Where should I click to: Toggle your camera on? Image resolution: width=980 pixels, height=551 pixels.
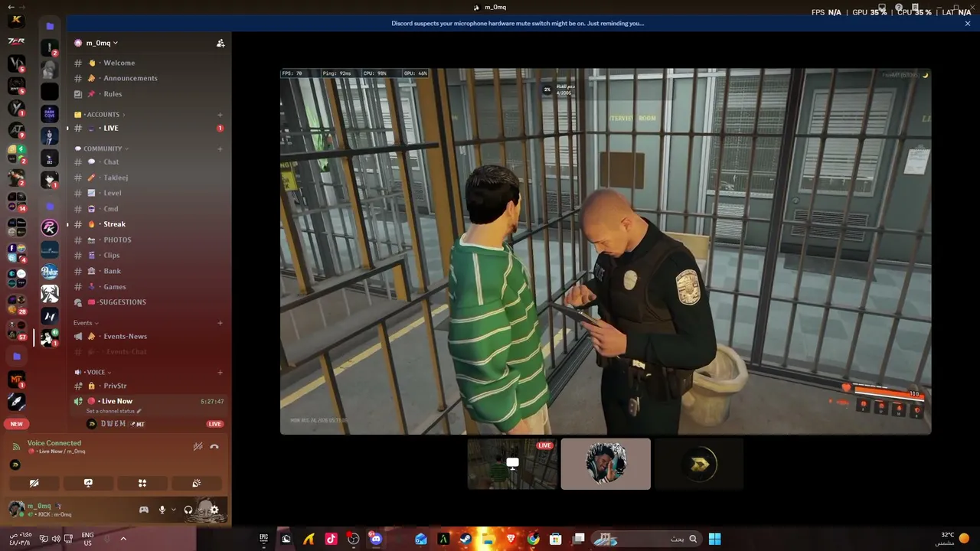[34, 483]
